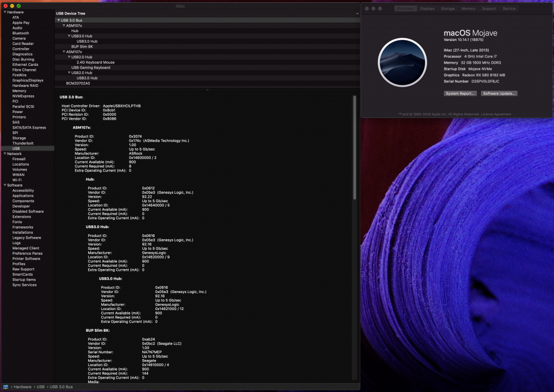Open the Overview tab in About window

click(406, 8)
